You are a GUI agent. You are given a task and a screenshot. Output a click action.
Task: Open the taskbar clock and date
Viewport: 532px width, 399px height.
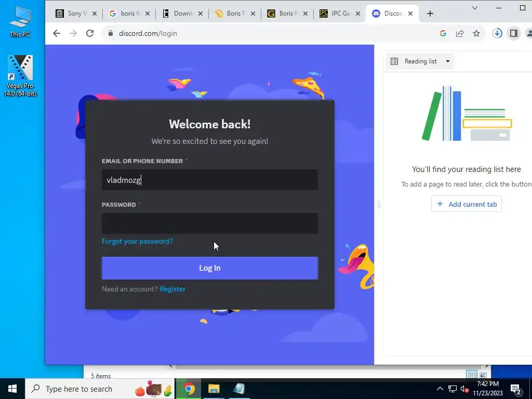tap(488, 389)
